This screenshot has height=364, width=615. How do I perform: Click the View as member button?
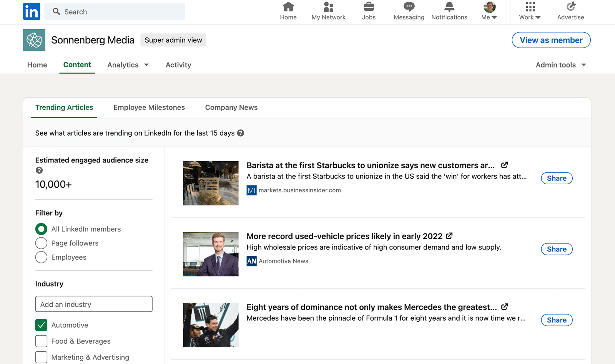pos(551,40)
